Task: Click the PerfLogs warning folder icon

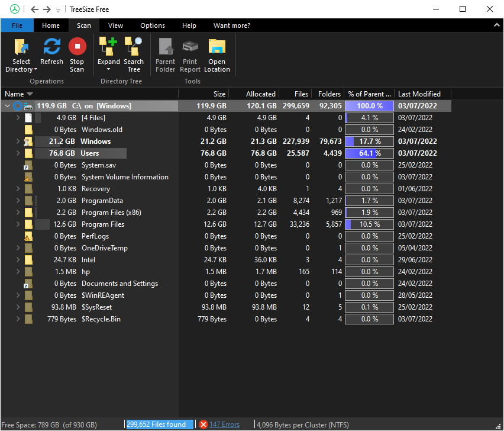Action: 28,236
